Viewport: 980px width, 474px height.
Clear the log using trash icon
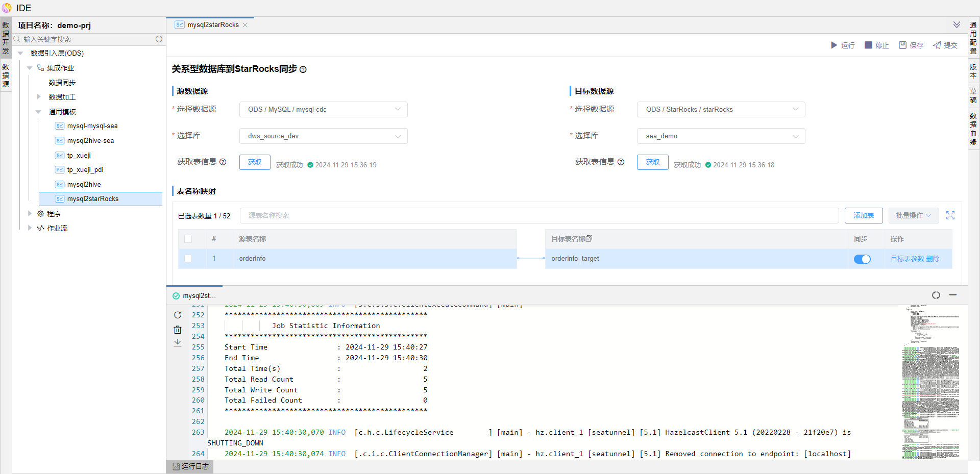coord(178,330)
